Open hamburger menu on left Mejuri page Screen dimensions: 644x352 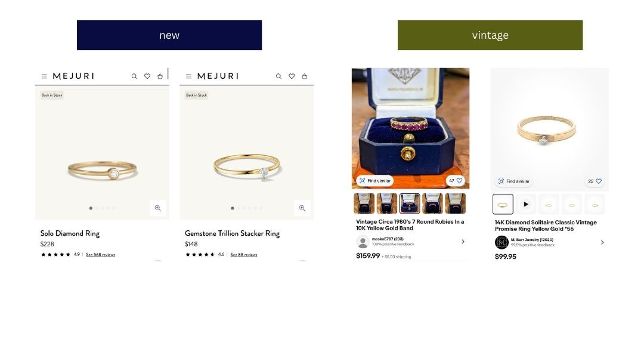click(44, 76)
